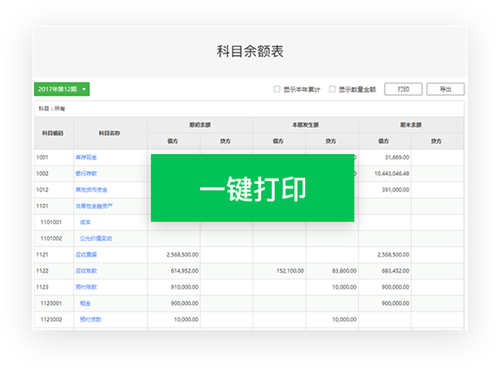
Task: Click the 打印 print button
Action: pos(403,89)
